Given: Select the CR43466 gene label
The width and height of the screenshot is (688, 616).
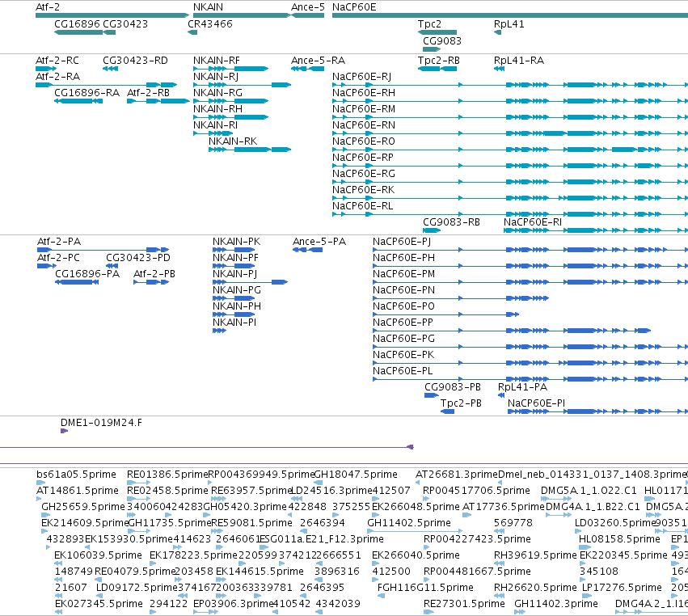Looking at the screenshot, I should click(x=210, y=24).
